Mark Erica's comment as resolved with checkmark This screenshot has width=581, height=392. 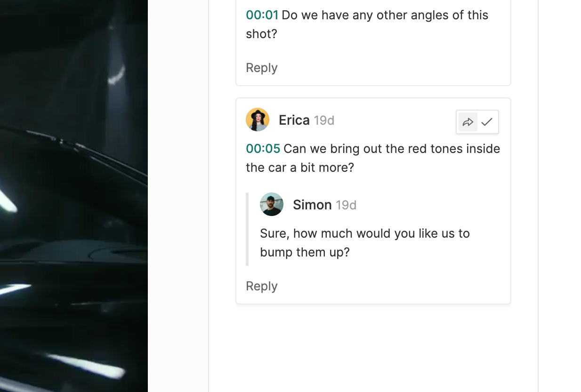[487, 122]
